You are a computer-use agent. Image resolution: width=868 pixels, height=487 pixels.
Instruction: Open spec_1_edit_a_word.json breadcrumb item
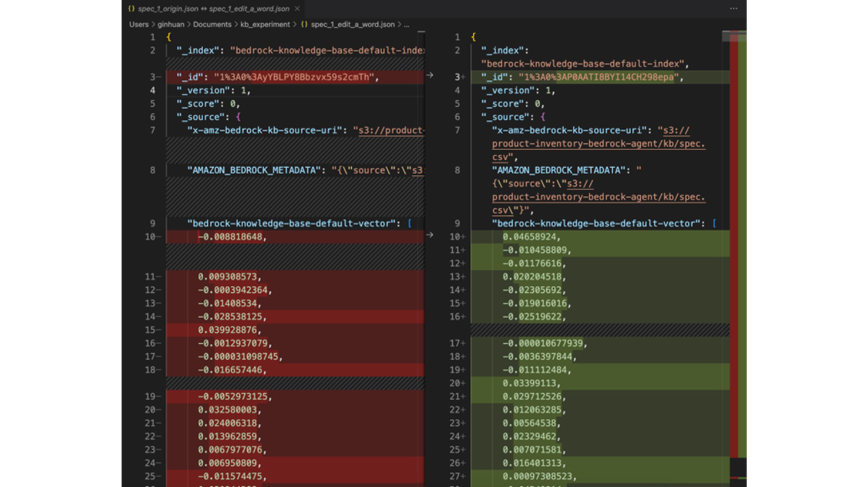coord(352,25)
